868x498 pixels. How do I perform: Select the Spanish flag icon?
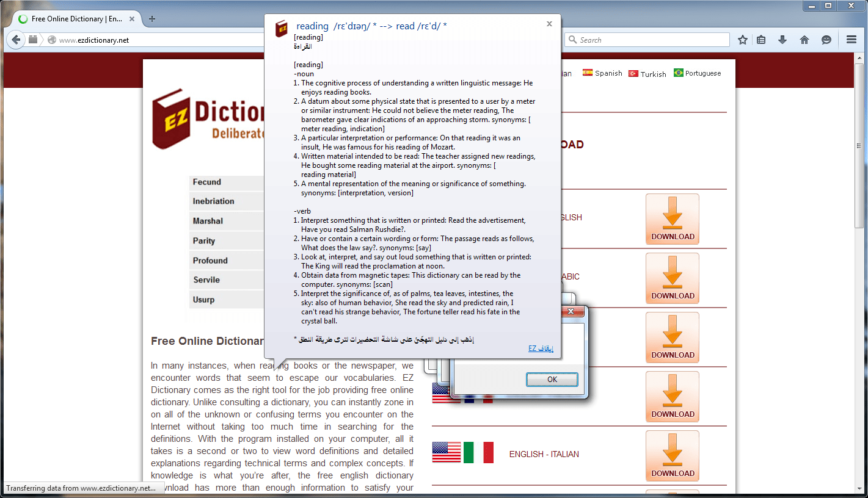tap(587, 73)
